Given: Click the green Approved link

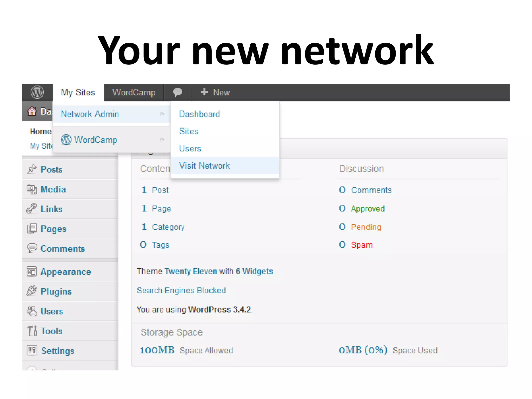Looking at the screenshot, I should tap(368, 209).
